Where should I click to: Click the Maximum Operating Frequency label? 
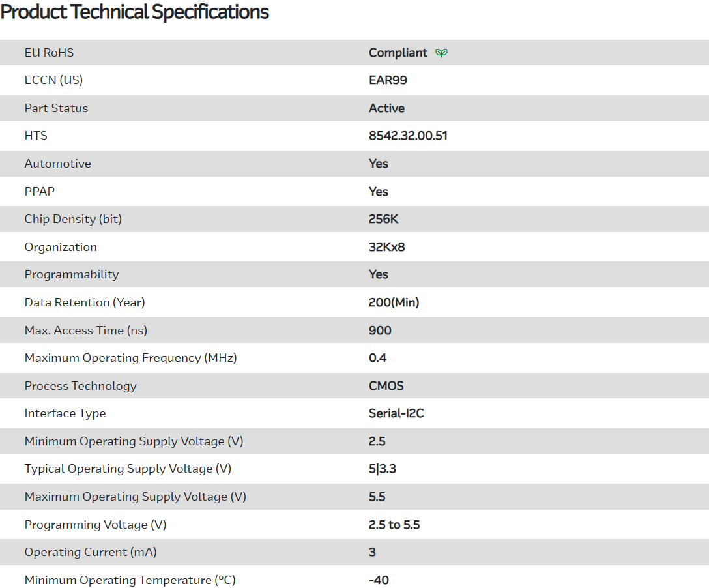pos(130,358)
